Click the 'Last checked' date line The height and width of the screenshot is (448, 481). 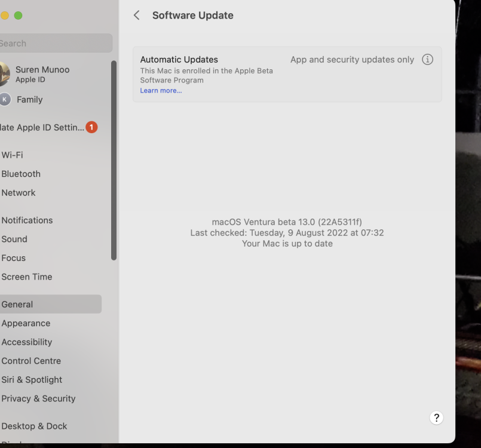point(287,233)
